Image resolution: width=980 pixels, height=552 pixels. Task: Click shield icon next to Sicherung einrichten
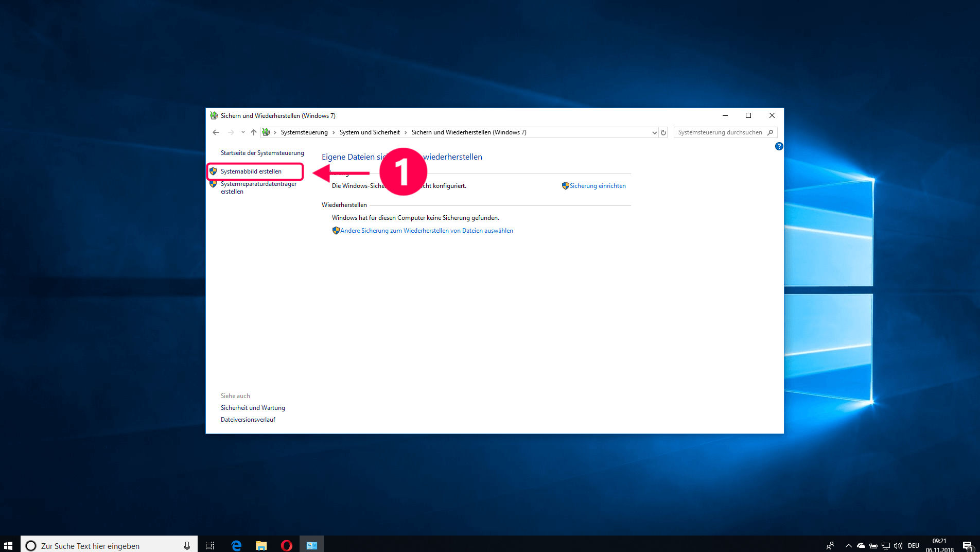tap(565, 186)
